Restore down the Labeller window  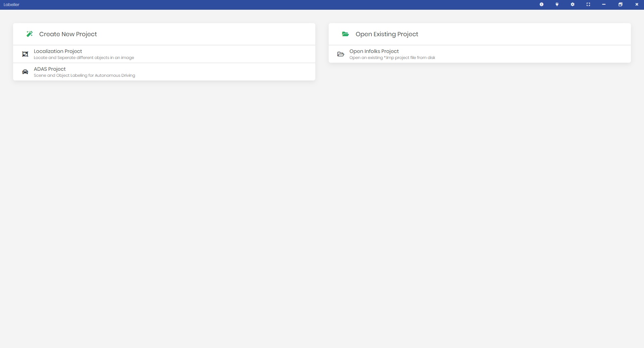click(620, 4)
